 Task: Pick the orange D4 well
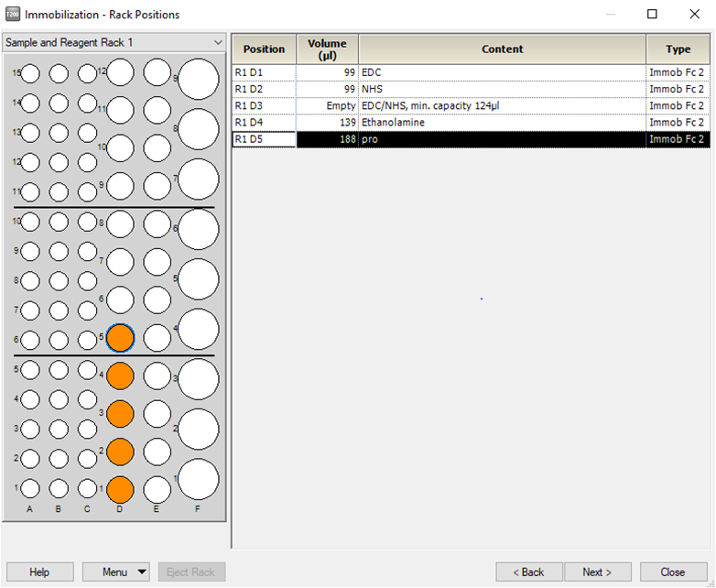point(120,376)
